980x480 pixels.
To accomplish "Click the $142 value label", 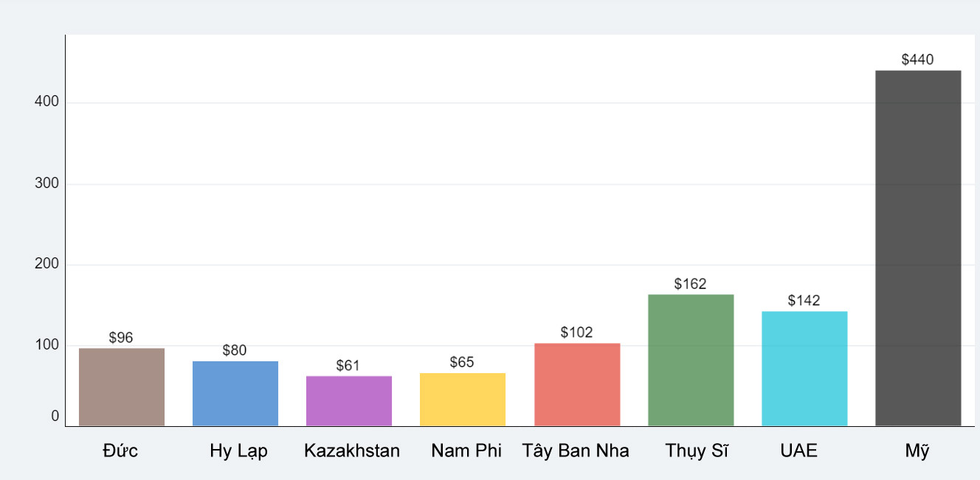I will pyautogui.click(x=804, y=300).
